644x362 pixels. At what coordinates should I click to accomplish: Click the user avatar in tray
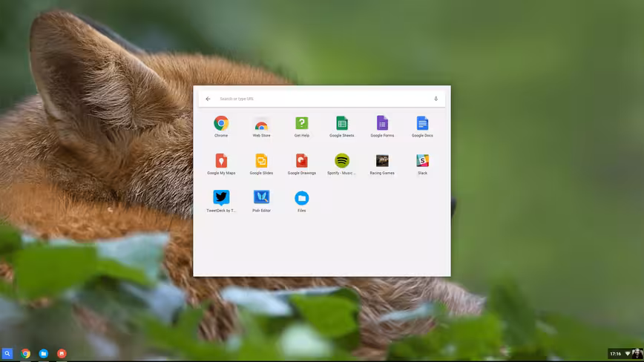(x=637, y=353)
